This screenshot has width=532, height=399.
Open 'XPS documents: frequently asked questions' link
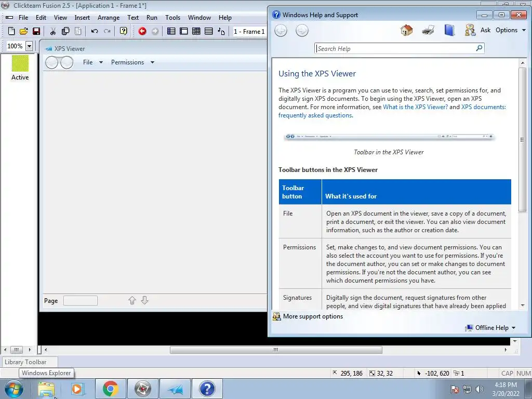tap(392, 111)
